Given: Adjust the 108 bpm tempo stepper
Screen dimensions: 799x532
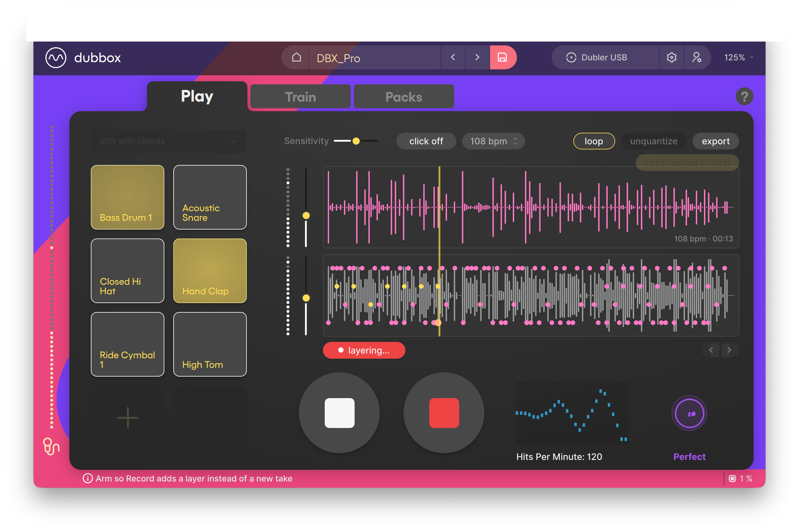Looking at the screenshot, I should pyautogui.click(x=493, y=141).
